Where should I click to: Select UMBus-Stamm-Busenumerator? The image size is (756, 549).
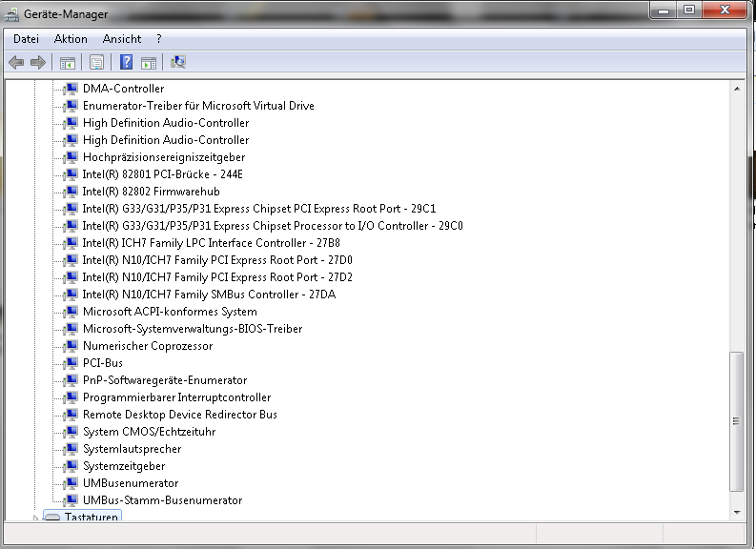(x=162, y=500)
